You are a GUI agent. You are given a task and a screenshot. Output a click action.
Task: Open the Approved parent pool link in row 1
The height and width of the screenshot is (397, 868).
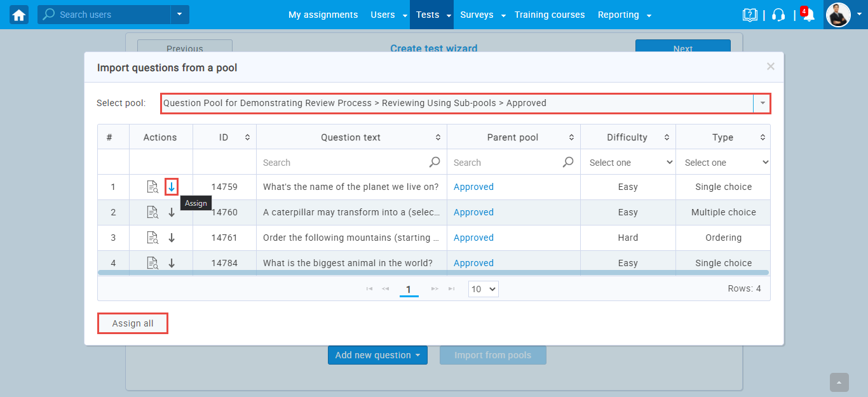473,187
